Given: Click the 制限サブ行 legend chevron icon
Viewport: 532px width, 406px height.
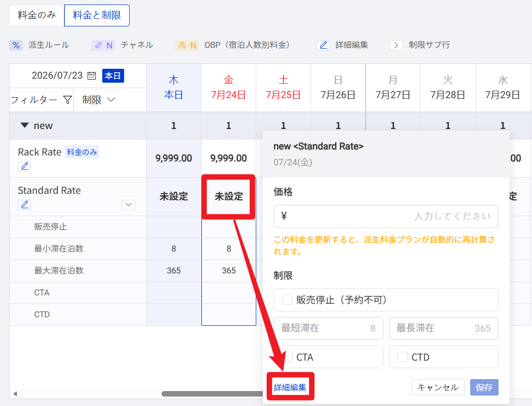Looking at the screenshot, I should pyautogui.click(x=396, y=45).
